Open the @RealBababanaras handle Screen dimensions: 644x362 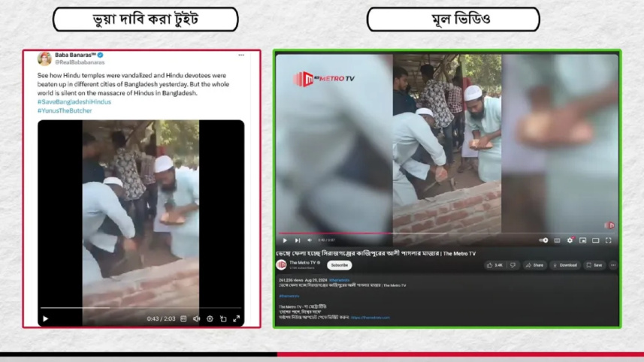80,62
